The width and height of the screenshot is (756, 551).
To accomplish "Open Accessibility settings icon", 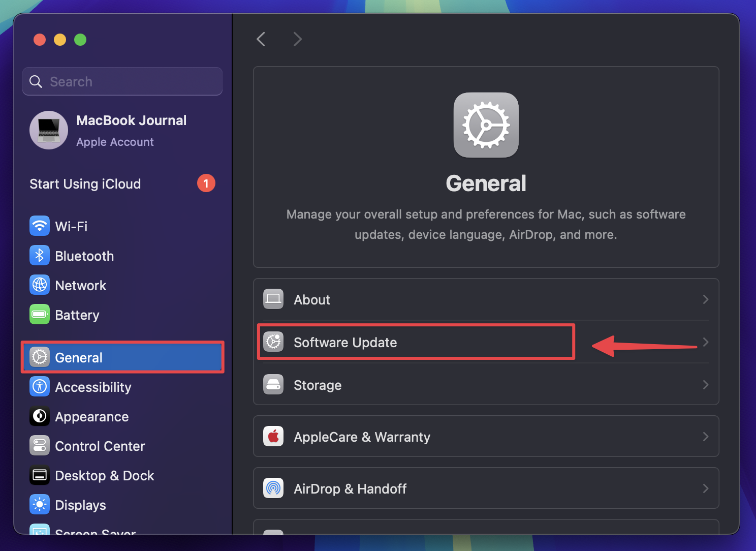I will (40, 387).
